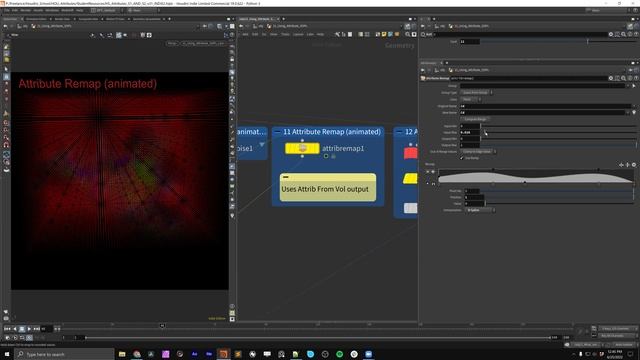Open Windows Start menu
The height and width of the screenshot is (360, 640).
(x=7, y=354)
